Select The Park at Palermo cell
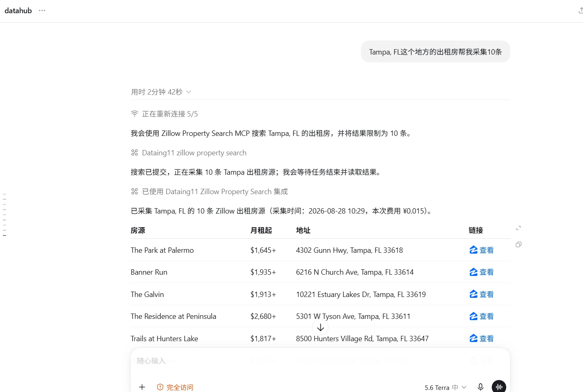583x392 pixels. (162, 250)
